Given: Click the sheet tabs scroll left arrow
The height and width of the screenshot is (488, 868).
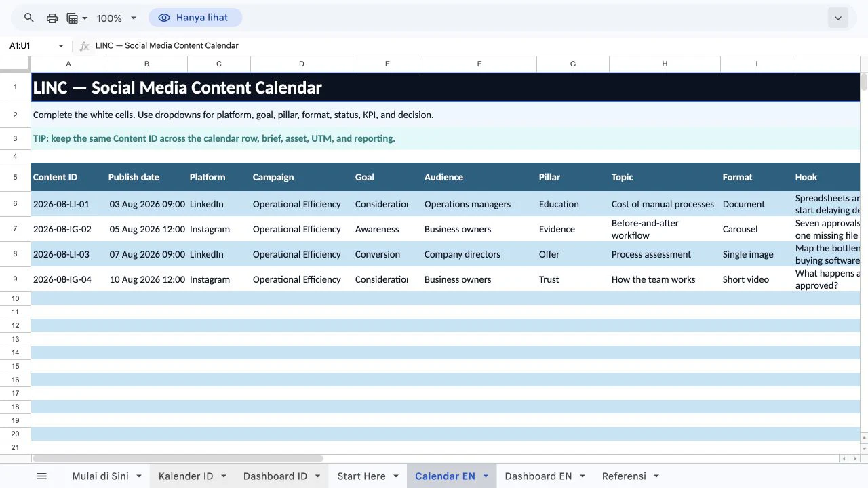Looking at the screenshot, I should 844,459.
